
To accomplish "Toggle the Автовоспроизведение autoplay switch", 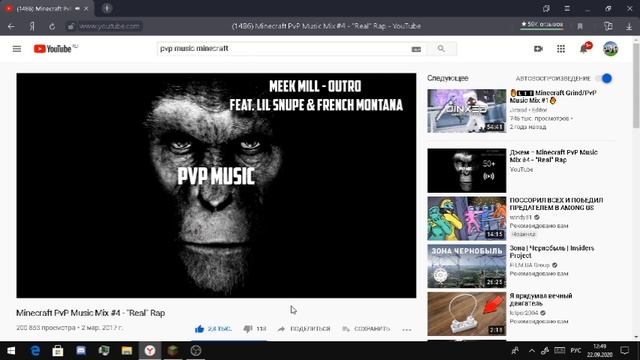I will [x=604, y=78].
